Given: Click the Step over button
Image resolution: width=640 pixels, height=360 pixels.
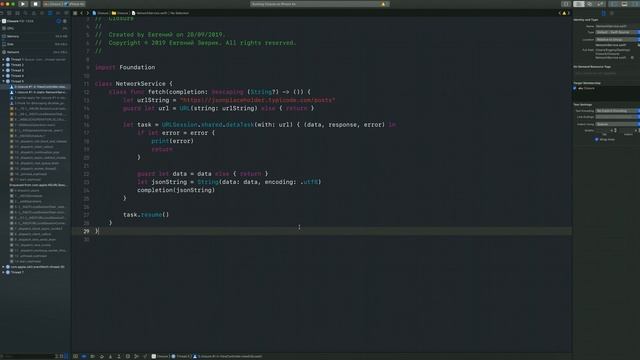Looking at the screenshot, I should pos(102,356).
